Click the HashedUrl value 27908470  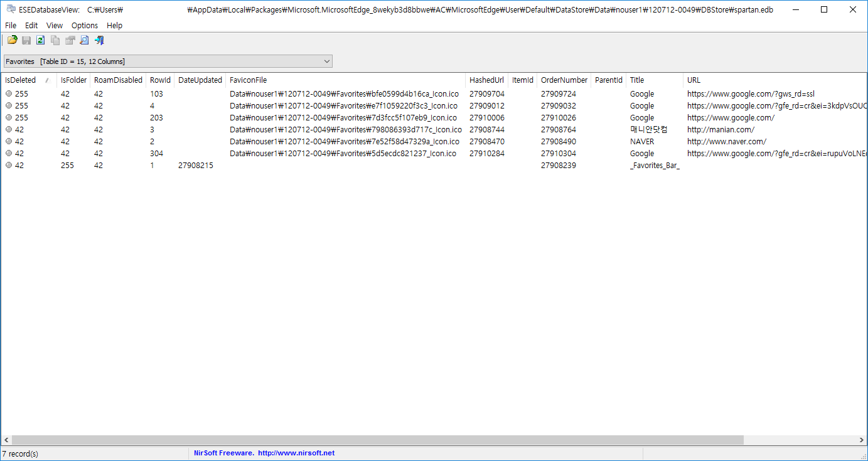click(x=487, y=141)
